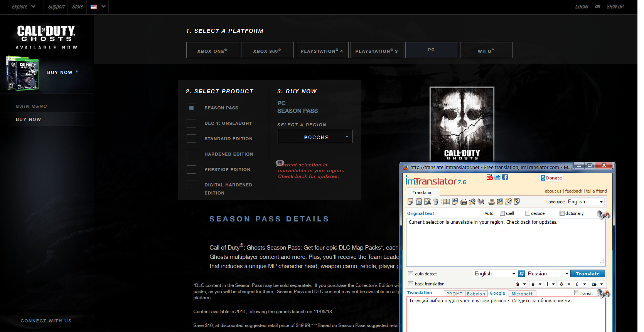Select the Wii U platform button

(x=486, y=50)
